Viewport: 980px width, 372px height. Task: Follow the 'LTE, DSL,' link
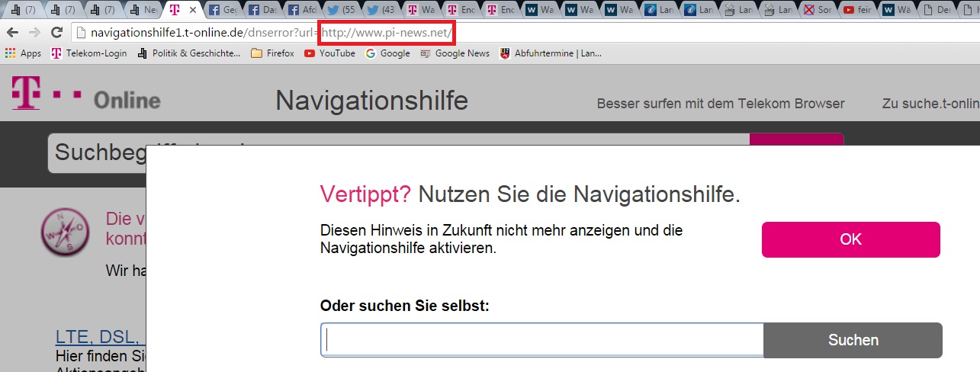pyautogui.click(x=97, y=337)
